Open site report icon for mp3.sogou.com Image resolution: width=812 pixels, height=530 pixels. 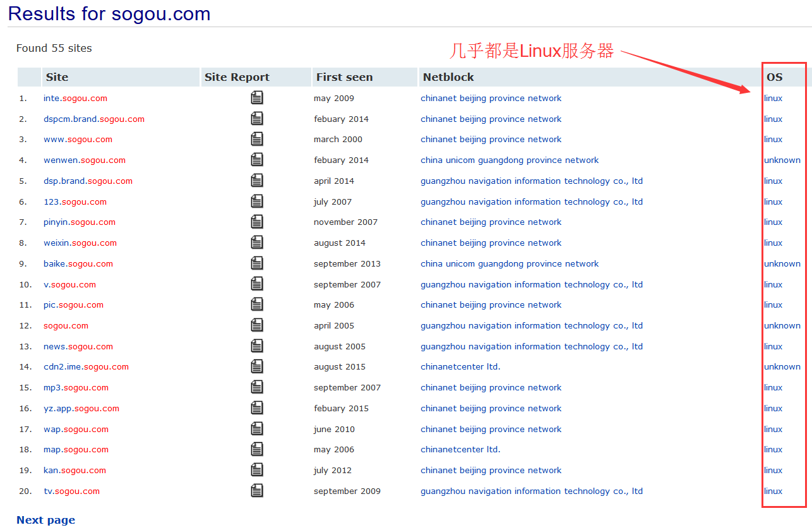click(257, 387)
